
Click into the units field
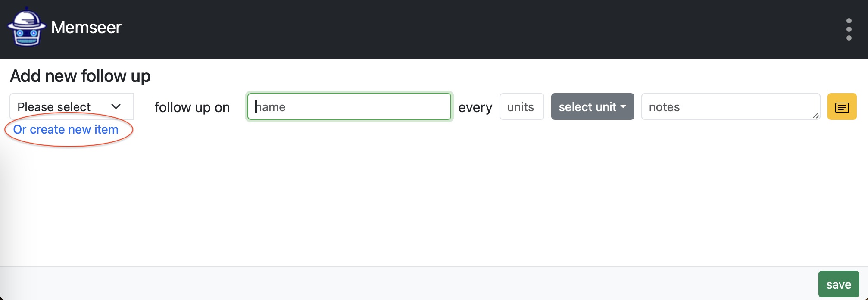click(521, 106)
